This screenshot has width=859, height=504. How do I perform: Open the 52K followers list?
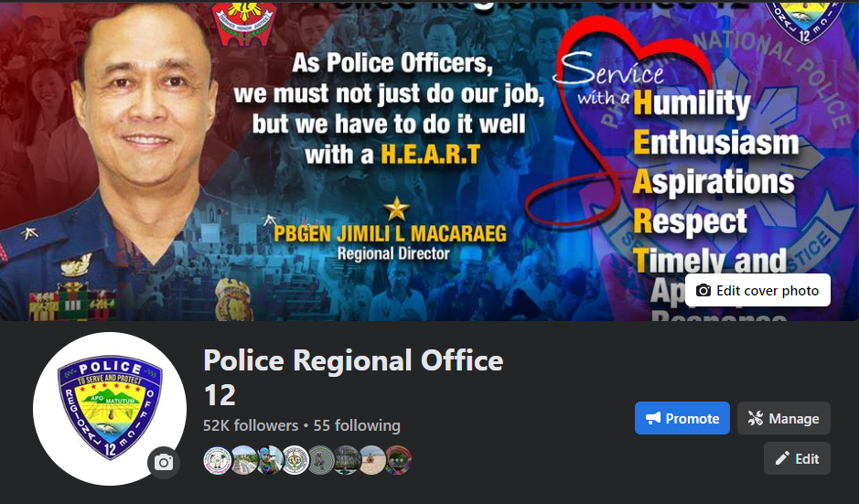coord(251,425)
